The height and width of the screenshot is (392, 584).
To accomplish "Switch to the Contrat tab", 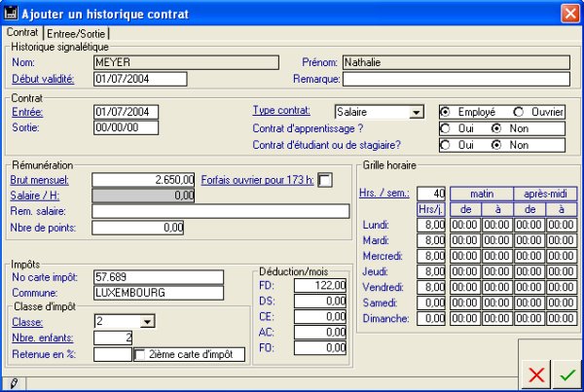I will 22,32.
